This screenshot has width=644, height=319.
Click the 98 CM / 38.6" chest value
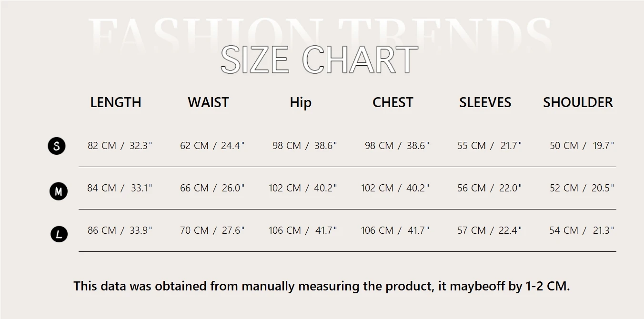tap(397, 146)
